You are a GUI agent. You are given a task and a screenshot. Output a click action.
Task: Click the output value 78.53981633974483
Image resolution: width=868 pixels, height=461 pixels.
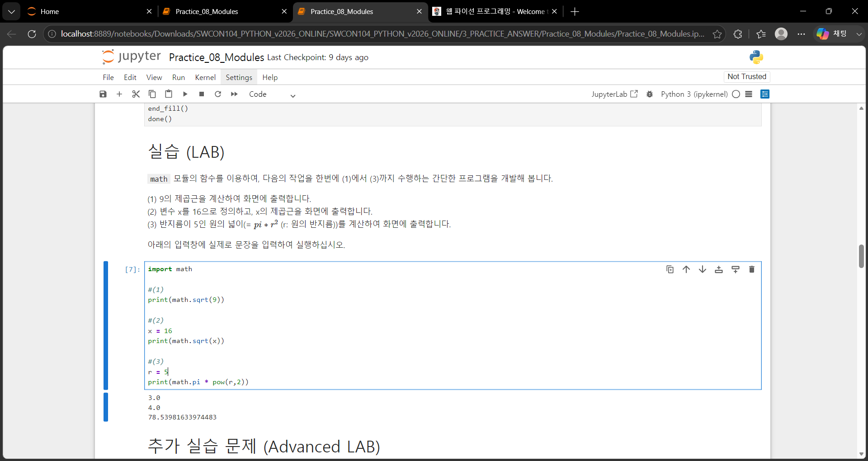tap(182, 417)
